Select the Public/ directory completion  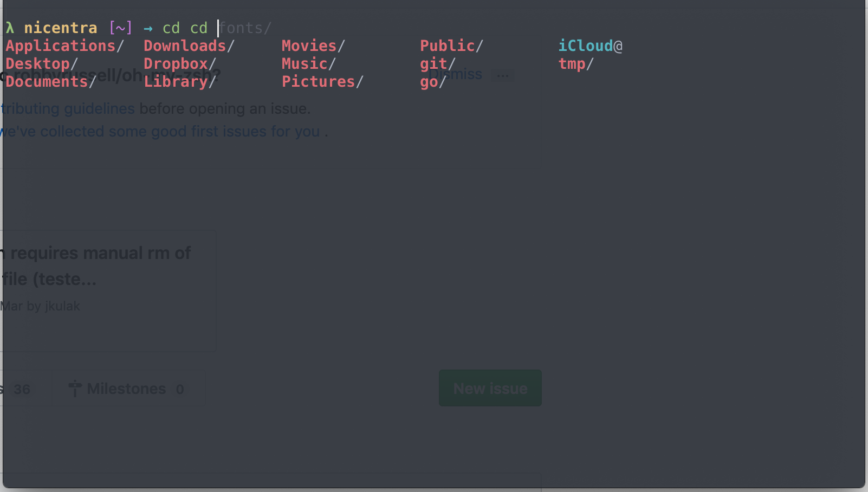(x=448, y=46)
